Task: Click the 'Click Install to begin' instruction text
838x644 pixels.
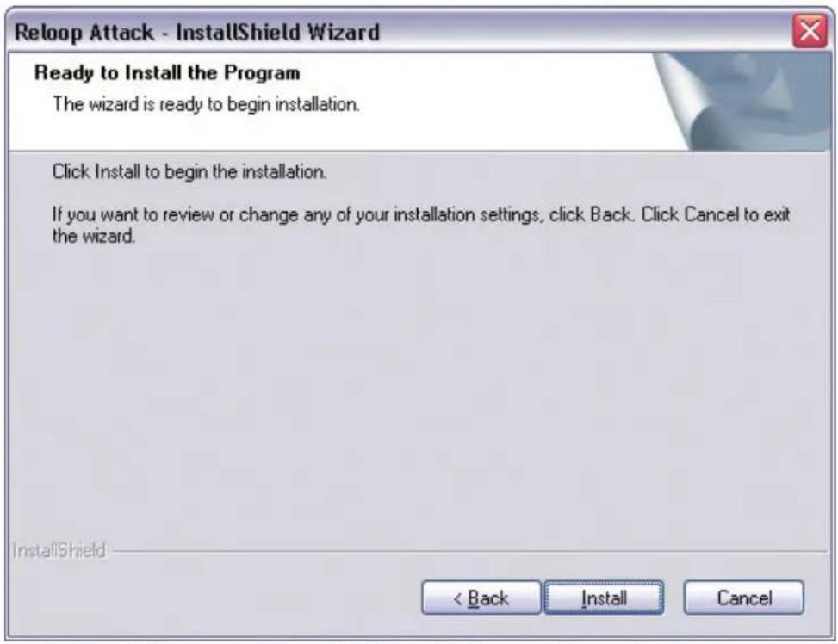Action: (x=189, y=171)
